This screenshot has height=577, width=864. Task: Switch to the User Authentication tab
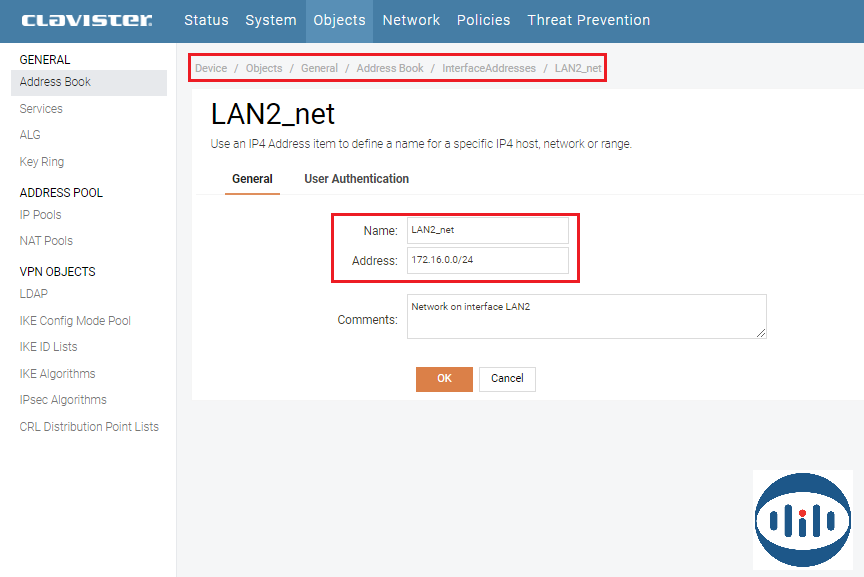pos(356,179)
